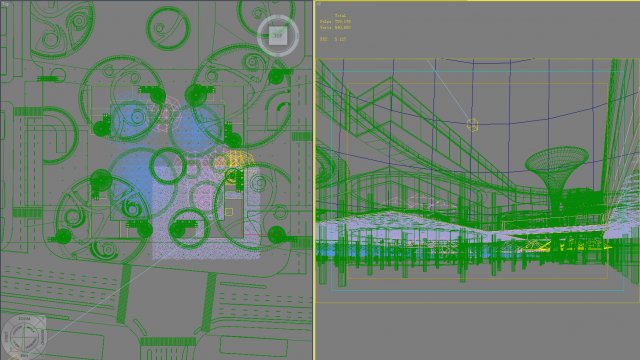Click the Polys statistic in the right viewport
Viewport: 640px width, 360px height.
click(x=335, y=22)
